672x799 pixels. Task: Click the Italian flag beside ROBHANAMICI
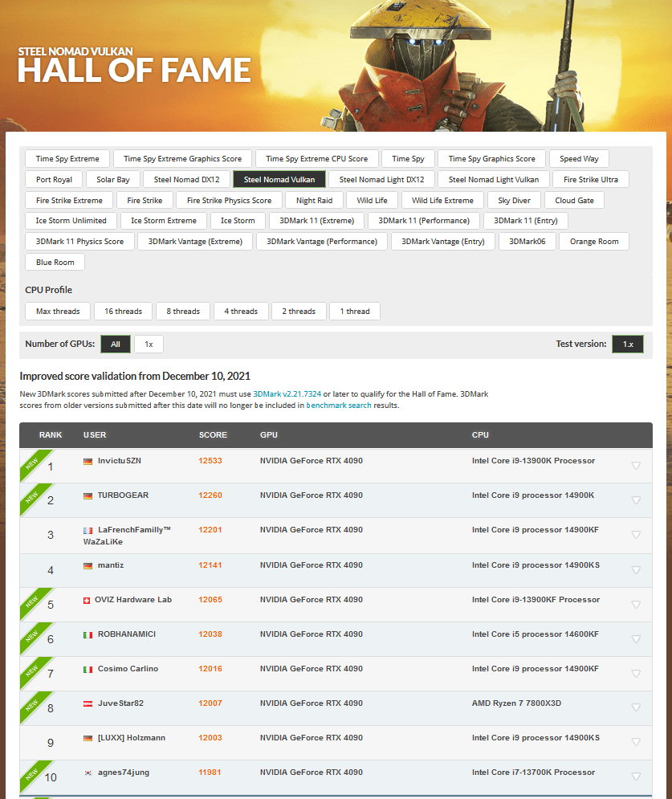coord(88,635)
